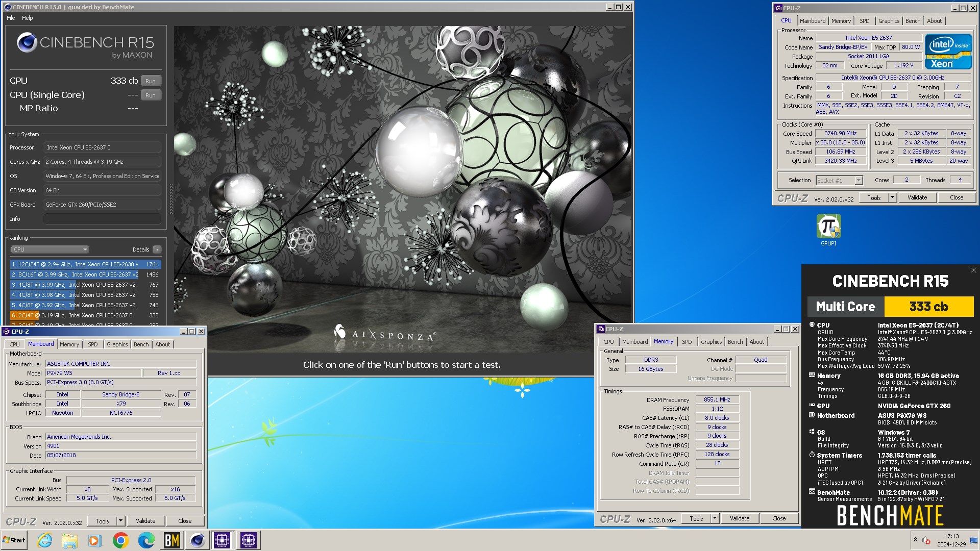Click the Details label in Ranking panel
This screenshot has height=551, width=980.
141,249
